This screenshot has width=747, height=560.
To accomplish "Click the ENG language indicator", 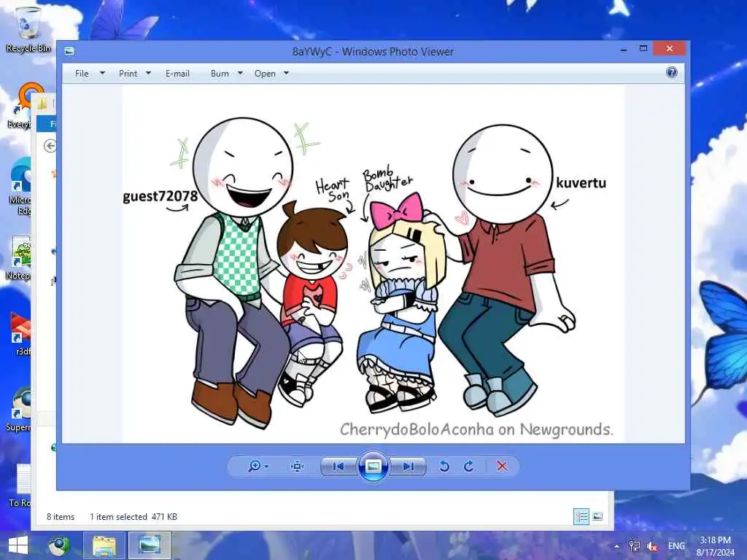I will [676, 546].
